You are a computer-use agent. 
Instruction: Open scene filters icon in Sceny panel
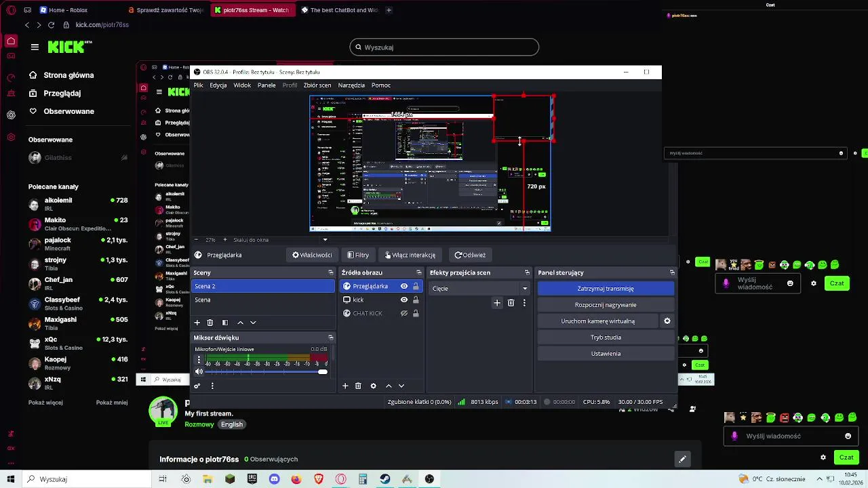225,323
